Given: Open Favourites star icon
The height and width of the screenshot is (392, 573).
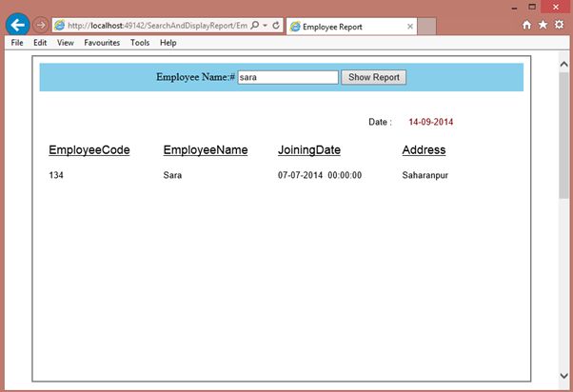Looking at the screenshot, I should (x=543, y=25).
